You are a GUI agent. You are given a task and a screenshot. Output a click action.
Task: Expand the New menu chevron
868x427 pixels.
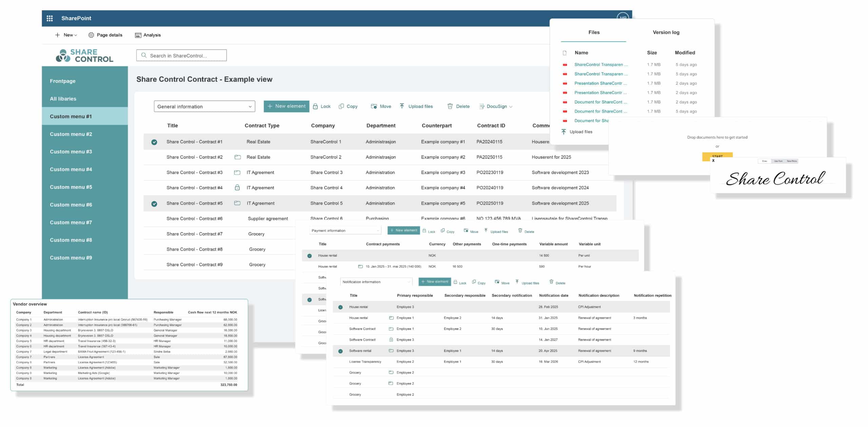coord(76,35)
